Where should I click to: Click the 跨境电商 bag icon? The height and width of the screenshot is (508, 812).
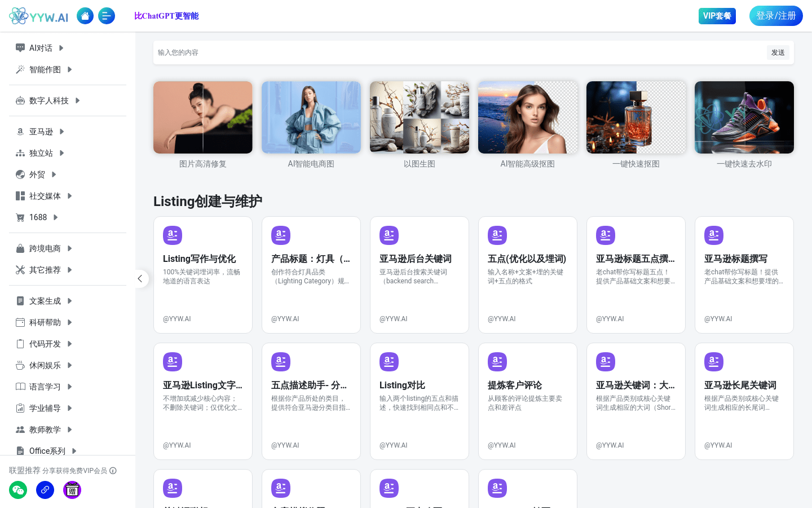click(x=20, y=248)
